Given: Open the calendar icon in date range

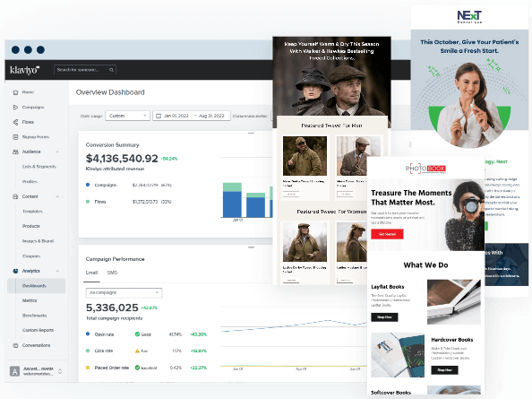Looking at the screenshot, I should (x=159, y=116).
